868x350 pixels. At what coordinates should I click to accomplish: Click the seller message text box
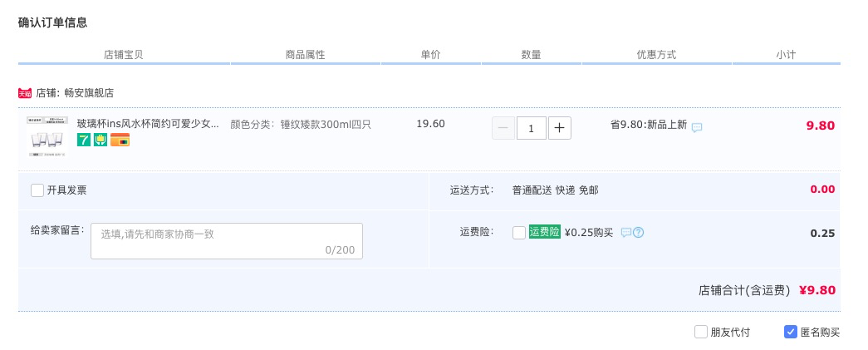tap(227, 241)
